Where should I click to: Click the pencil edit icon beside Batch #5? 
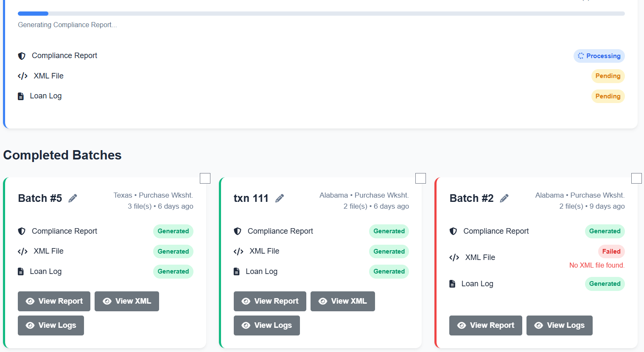coord(73,198)
